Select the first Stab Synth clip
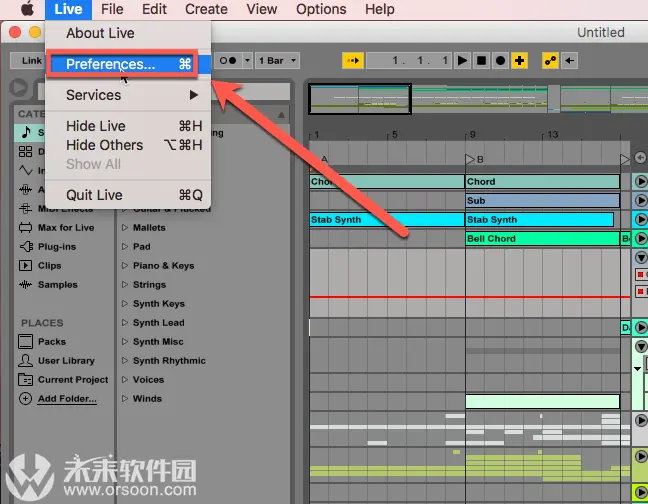Viewport: 648px width, 504px height. pyautogui.click(x=387, y=220)
